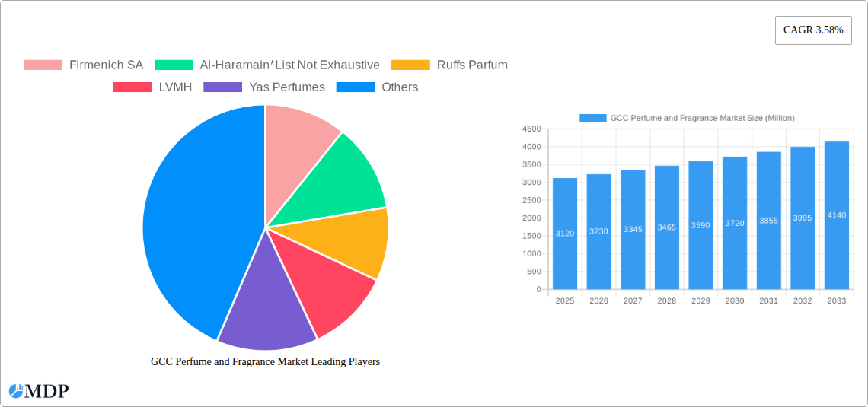The width and height of the screenshot is (868, 407).
Task: Click the 2028 bar labeled 3465
Action: pyautogui.click(x=667, y=227)
